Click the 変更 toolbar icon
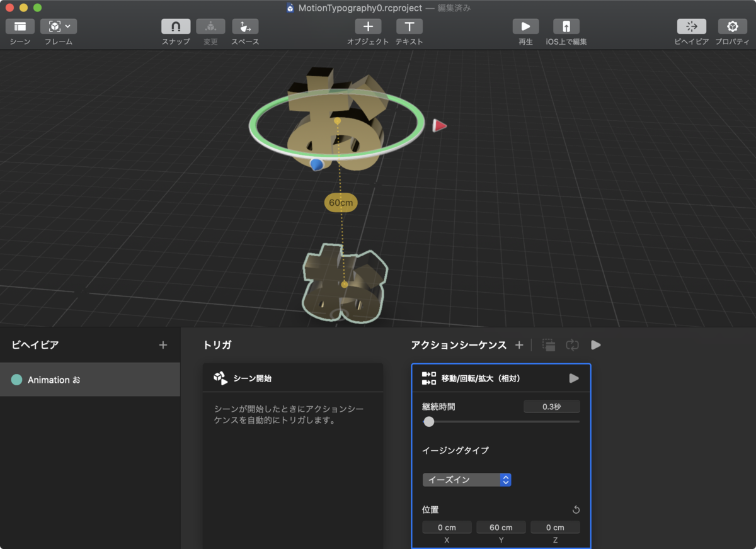The height and width of the screenshot is (549, 756). (210, 26)
